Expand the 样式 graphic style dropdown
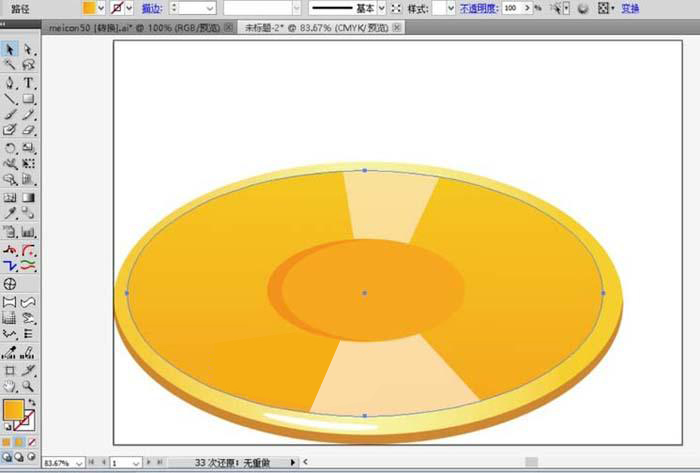The width and height of the screenshot is (700, 473). [451, 8]
